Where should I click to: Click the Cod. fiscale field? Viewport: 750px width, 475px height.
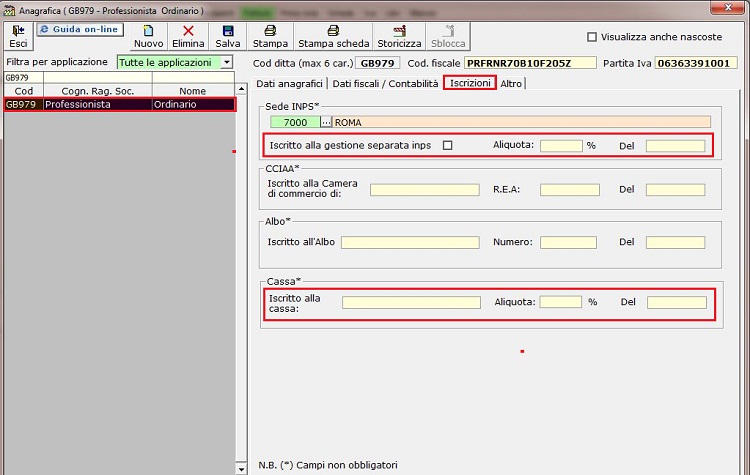[530, 63]
